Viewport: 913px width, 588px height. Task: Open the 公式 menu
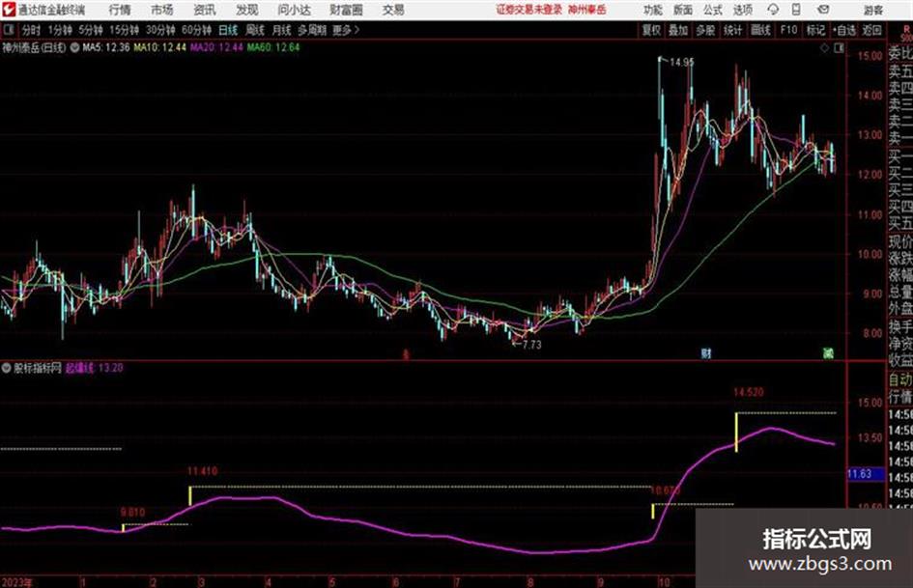(713, 10)
